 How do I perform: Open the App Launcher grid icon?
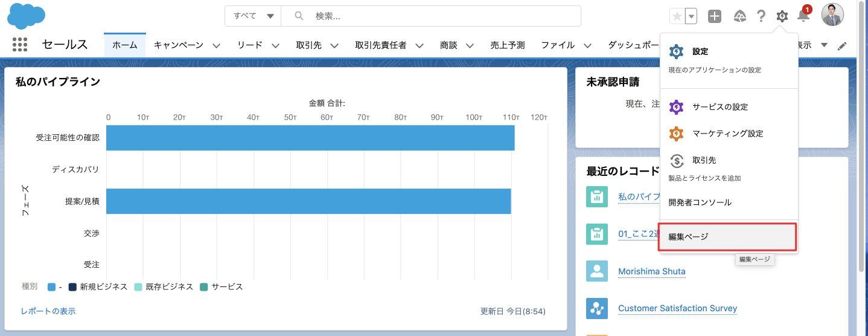point(20,45)
